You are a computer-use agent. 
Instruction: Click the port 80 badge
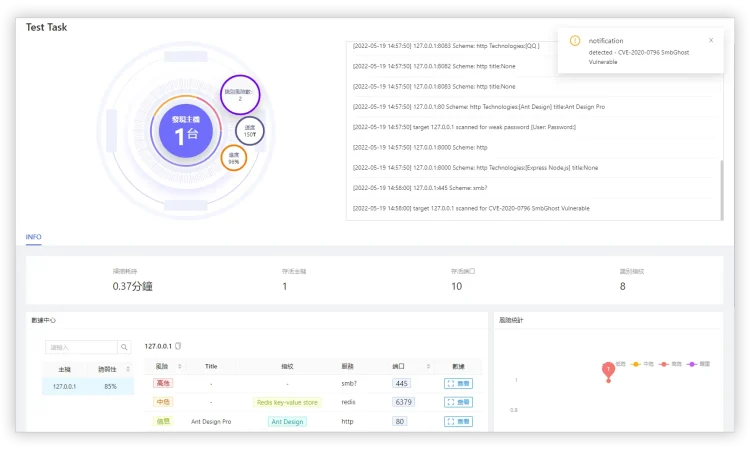[399, 421]
